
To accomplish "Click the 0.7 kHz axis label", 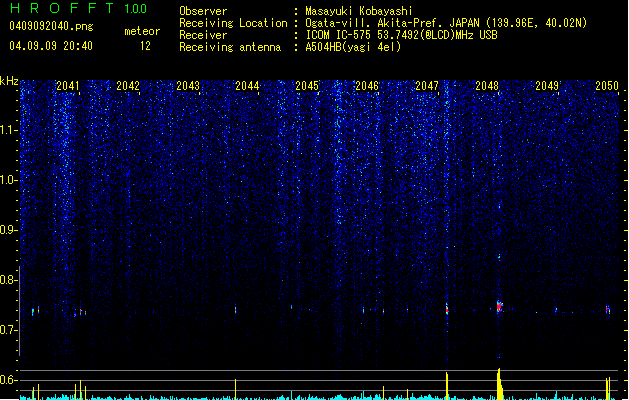I will pyautogui.click(x=8, y=330).
